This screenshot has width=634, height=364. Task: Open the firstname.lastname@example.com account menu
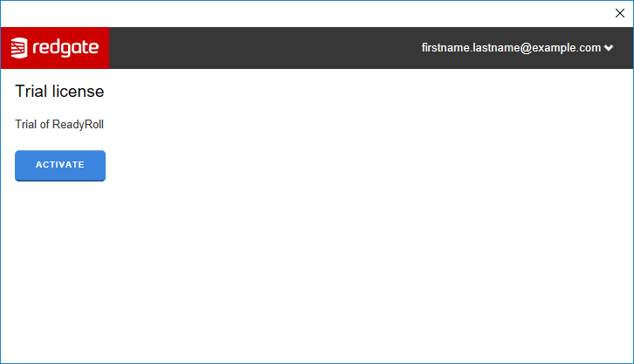pyautogui.click(x=511, y=48)
